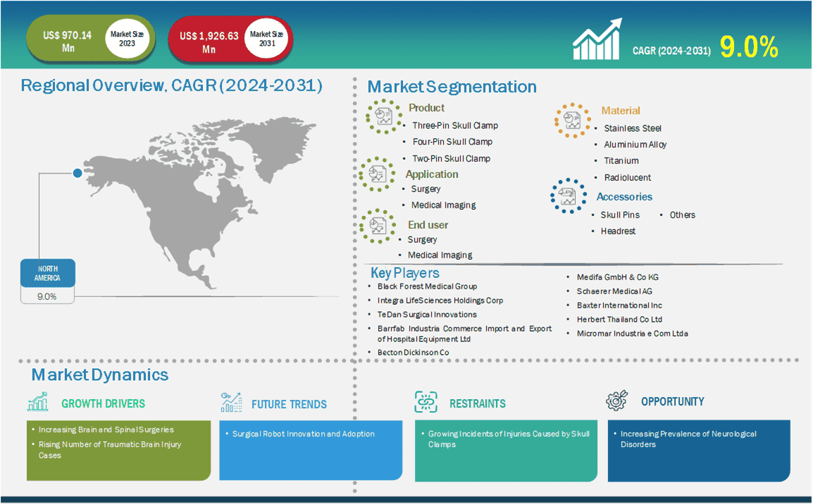The image size is (813, 504).
Task: Click the Application category heading
Action: (432, 174)
